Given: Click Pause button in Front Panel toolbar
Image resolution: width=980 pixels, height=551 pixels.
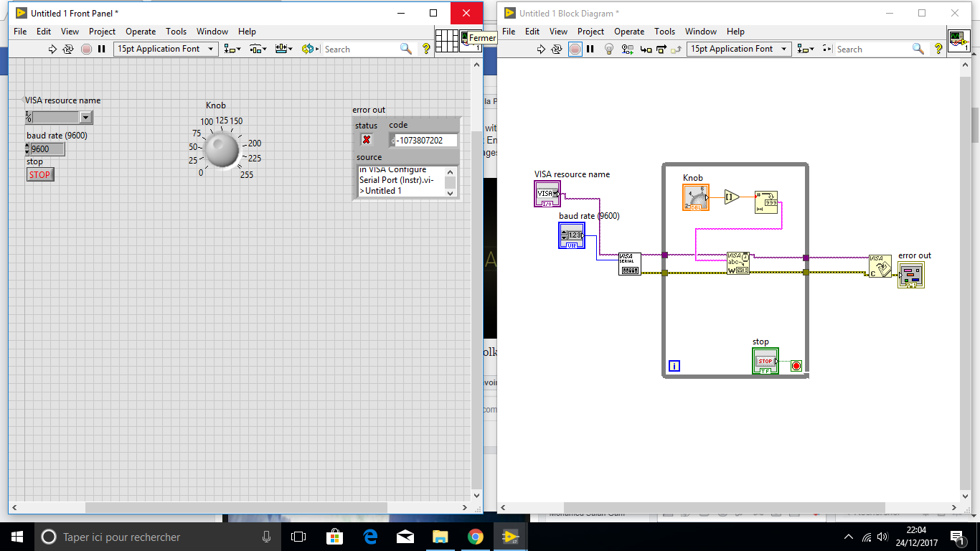Looking at the screenshot, I should 101,49.
